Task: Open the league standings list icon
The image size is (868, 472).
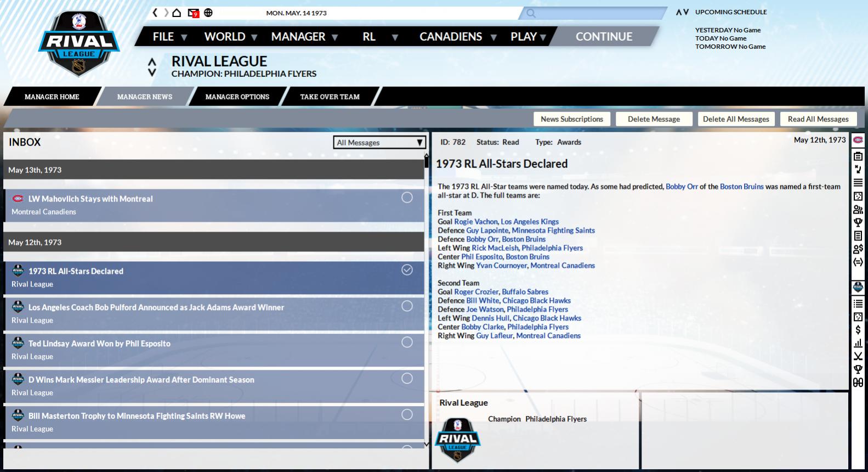Action: pyautogui.click(x=858, y=303)
